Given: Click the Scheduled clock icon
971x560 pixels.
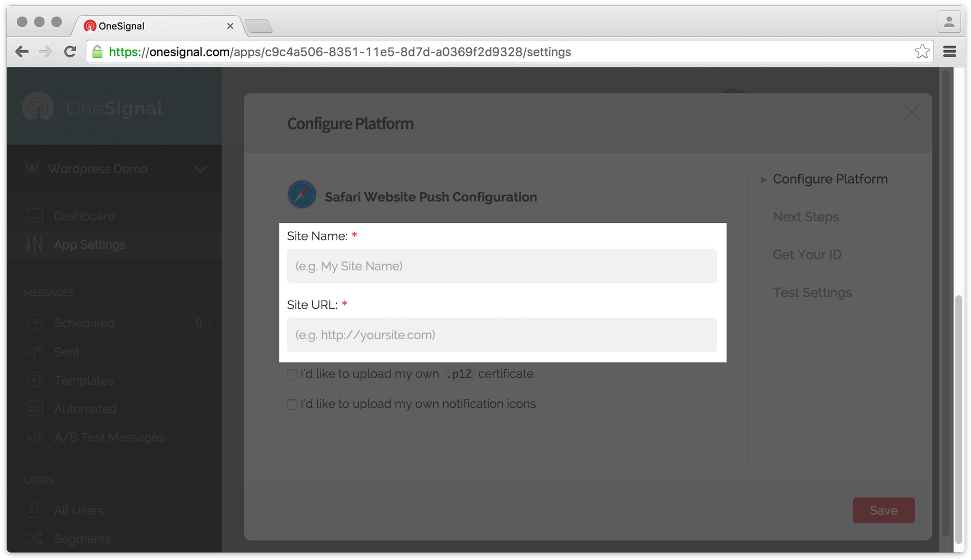Looking at the screenshot, I should pos(34,323).
